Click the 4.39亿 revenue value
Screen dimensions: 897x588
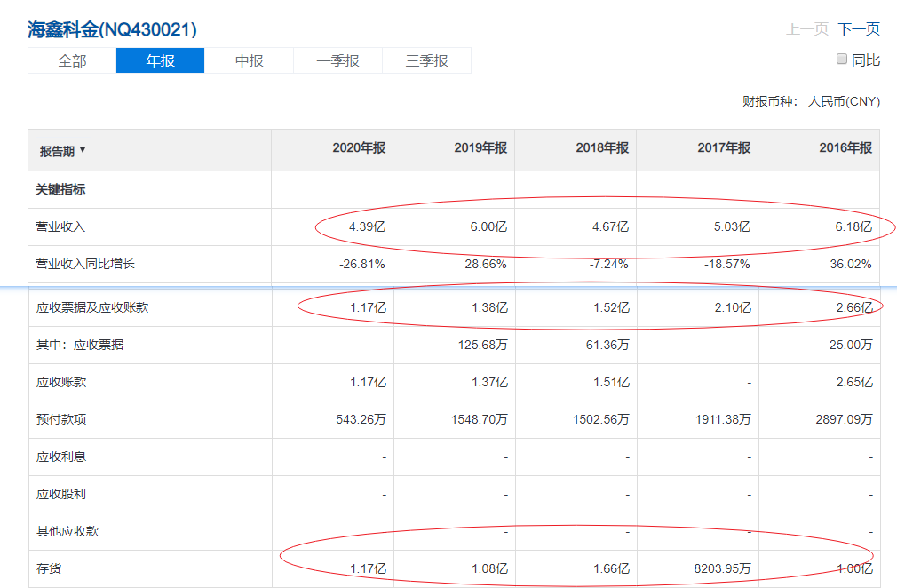pos(368,227)
